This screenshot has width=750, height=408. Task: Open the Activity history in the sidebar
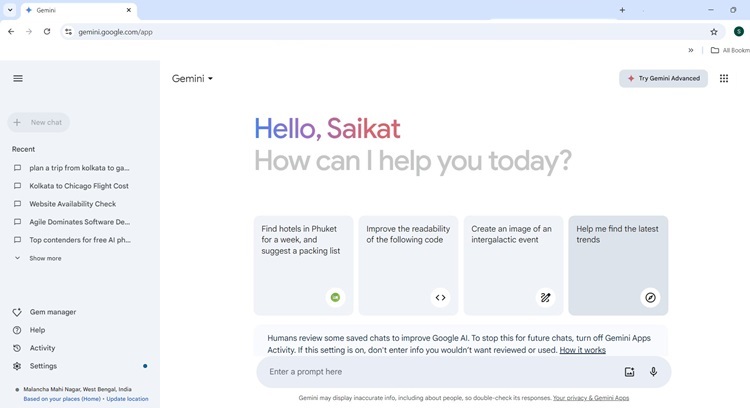42,348
